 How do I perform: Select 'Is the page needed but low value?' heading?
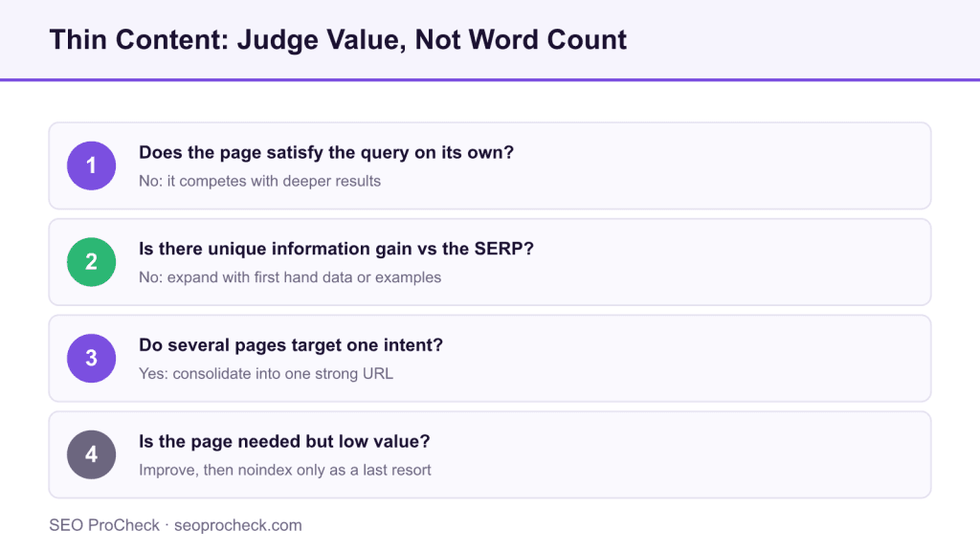pyautogui.click(x=284, y=441)
